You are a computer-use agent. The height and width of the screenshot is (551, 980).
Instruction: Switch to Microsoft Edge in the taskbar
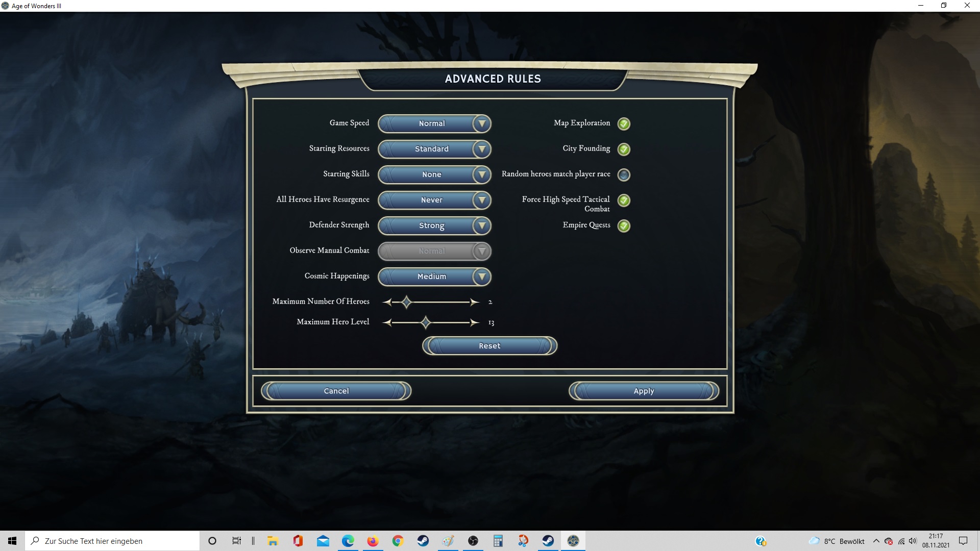point(348,541)
